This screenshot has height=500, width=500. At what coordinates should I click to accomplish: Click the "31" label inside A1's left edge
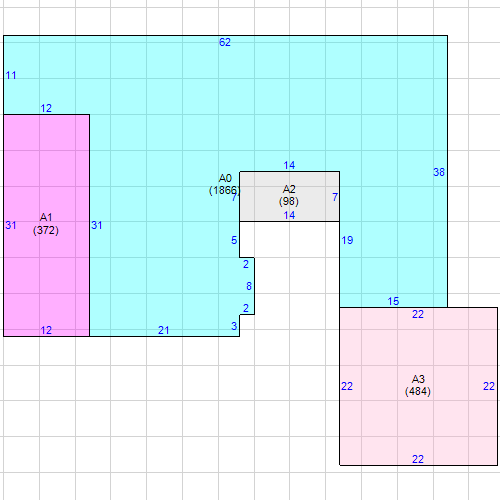11,225
